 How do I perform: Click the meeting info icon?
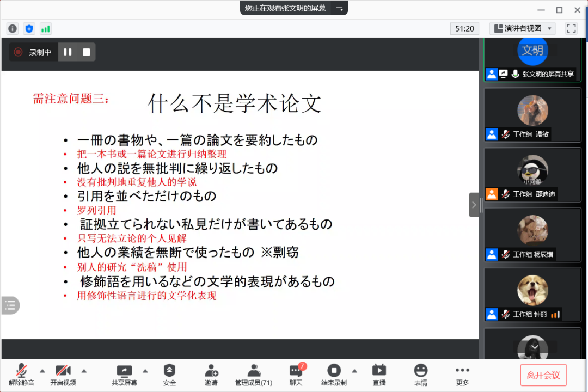13,29
